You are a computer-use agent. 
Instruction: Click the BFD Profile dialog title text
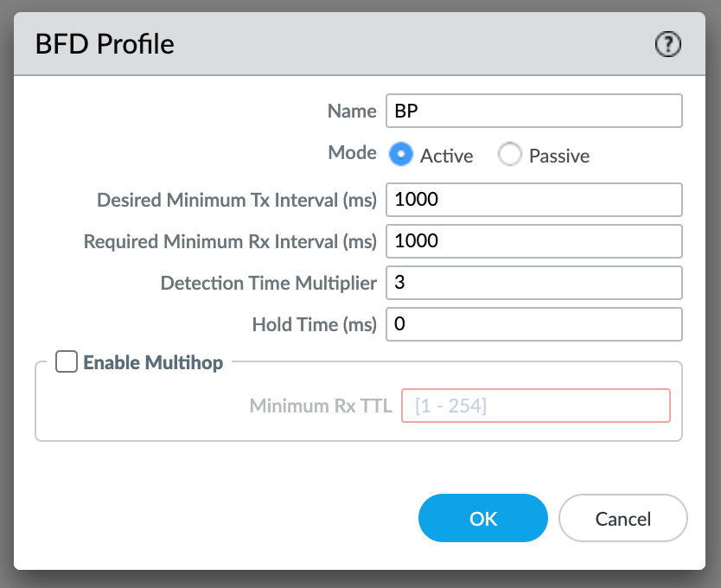tap(105, 44)
